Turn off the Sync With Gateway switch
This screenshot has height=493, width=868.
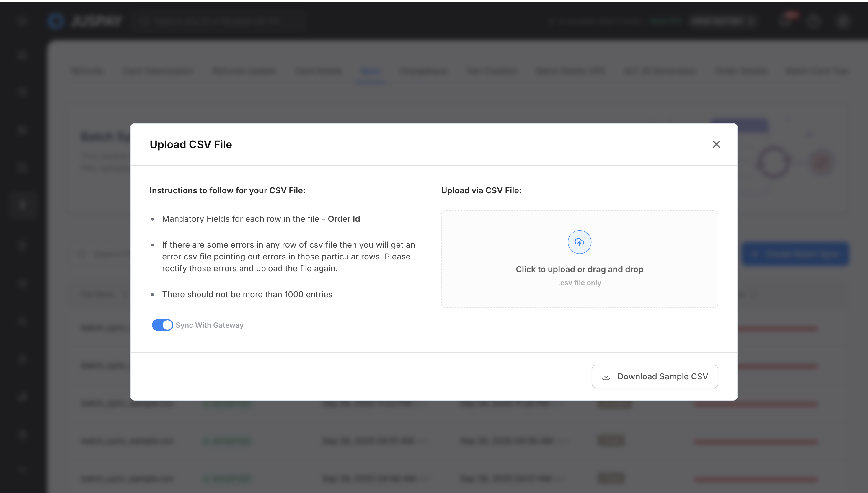tap(162, 325)
